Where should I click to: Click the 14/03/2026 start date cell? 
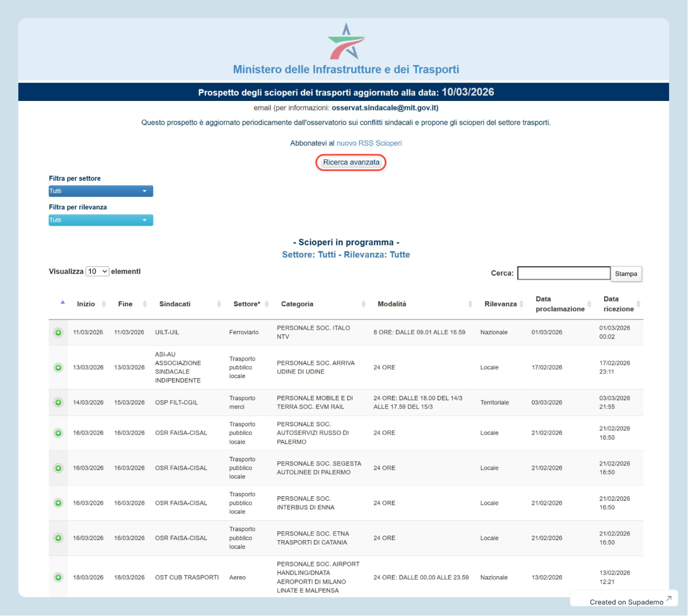88,403
